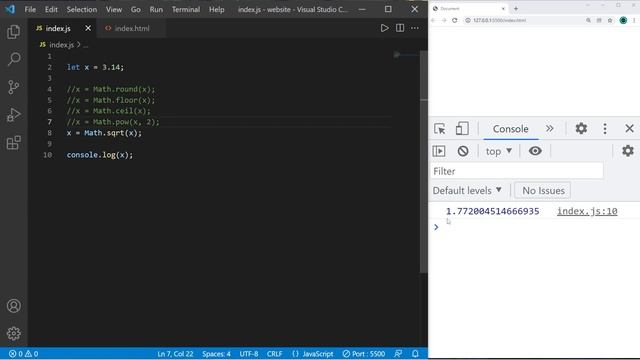Open the Search view in activity bar

[13, 59]
